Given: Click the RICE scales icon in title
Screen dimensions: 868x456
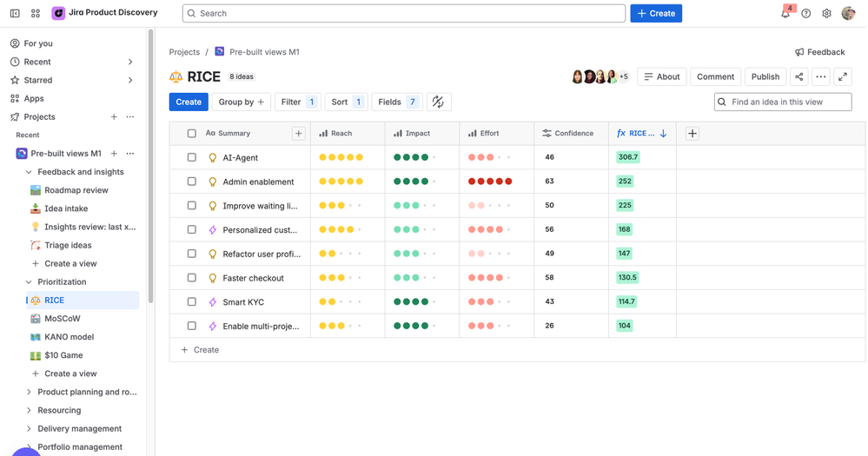Looking at the screenshot, I should (176, 77).
